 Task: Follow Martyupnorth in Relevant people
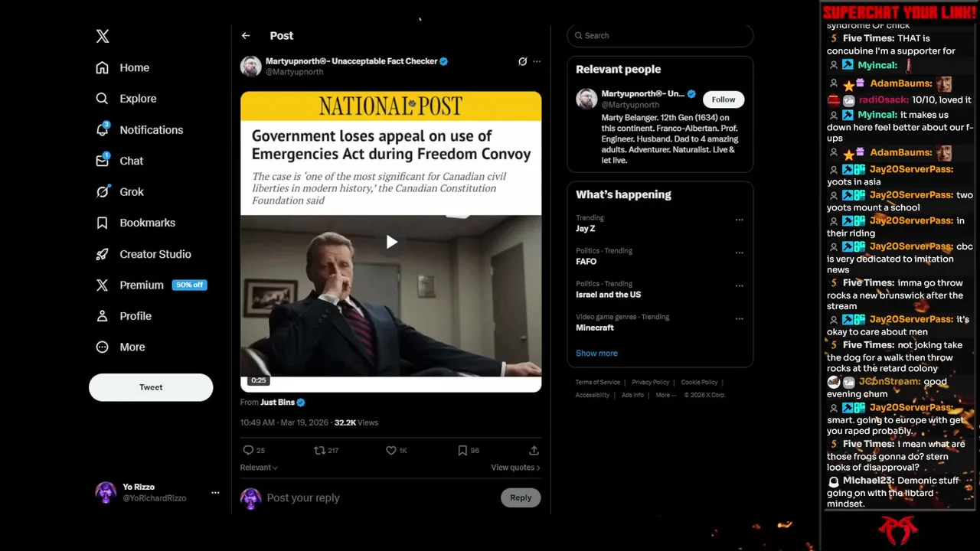pyautogui.click(x=724, y=99)
